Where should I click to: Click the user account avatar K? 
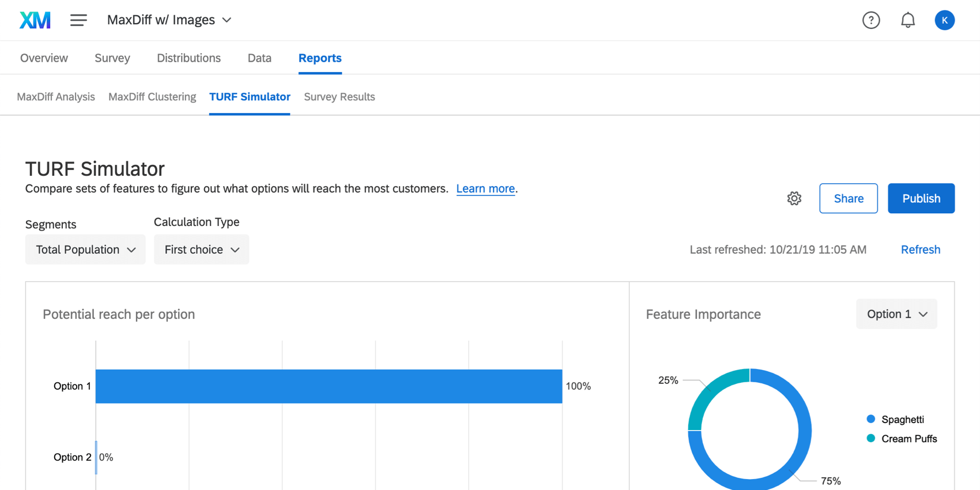944,20
